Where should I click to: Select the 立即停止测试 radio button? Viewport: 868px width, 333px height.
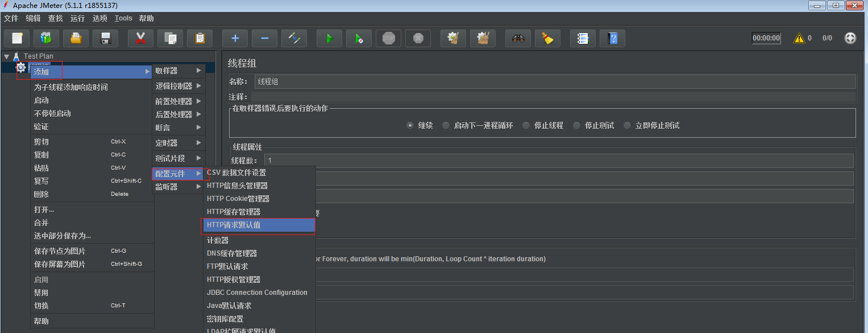tap(628, 125)
